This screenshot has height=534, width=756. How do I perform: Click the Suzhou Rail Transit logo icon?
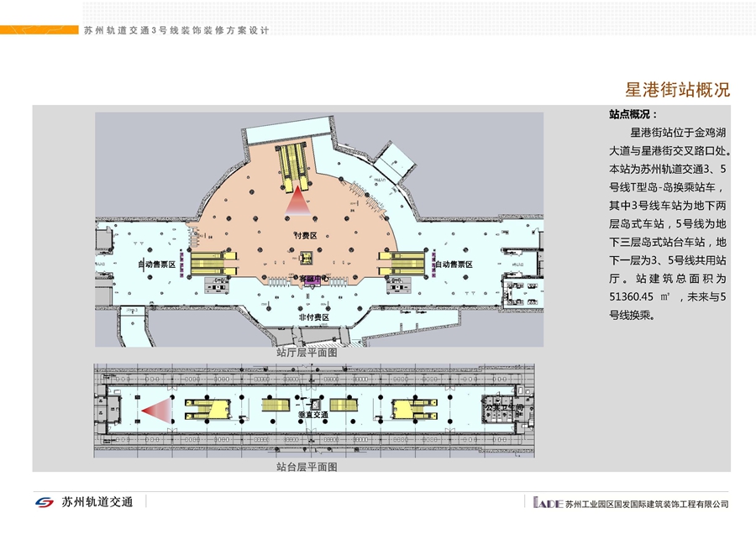click(x=45, y=502)
